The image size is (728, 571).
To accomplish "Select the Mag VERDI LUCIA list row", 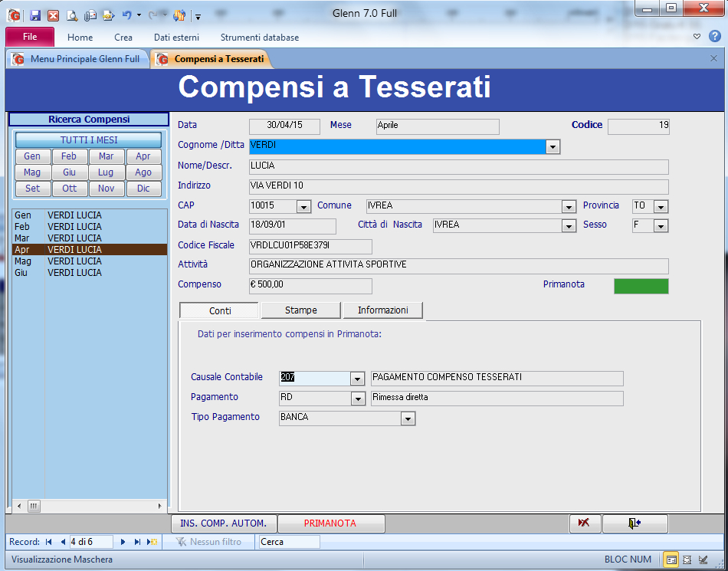I will point(89,261).
